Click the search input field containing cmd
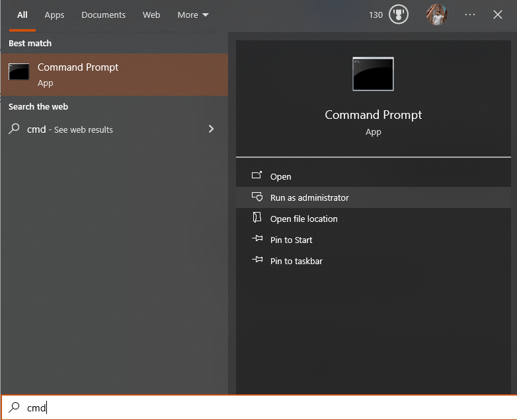 258,407
